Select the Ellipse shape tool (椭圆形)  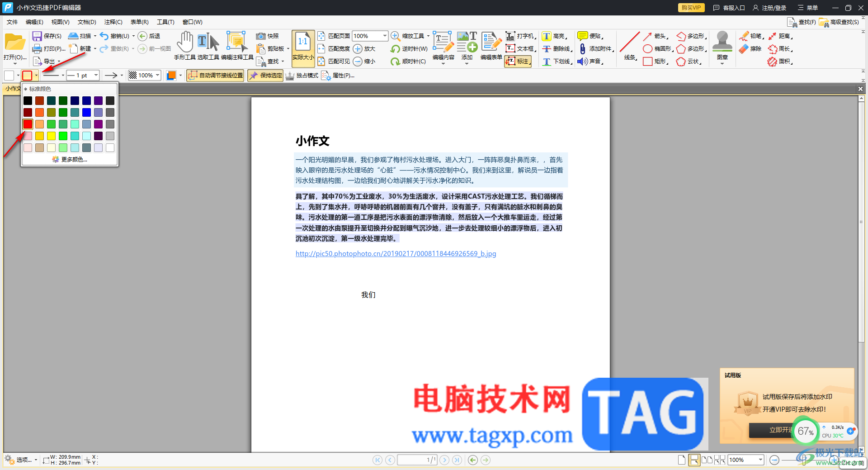tap(658, 49)
